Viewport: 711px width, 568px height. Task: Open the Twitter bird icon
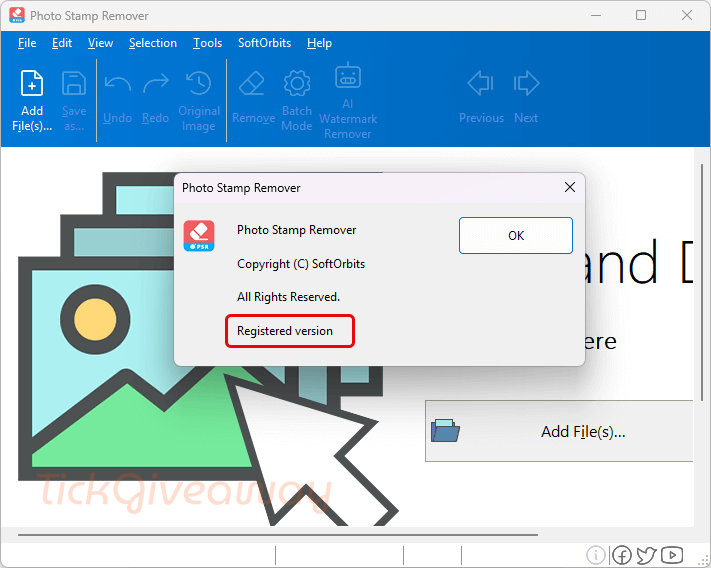[646, 555]
